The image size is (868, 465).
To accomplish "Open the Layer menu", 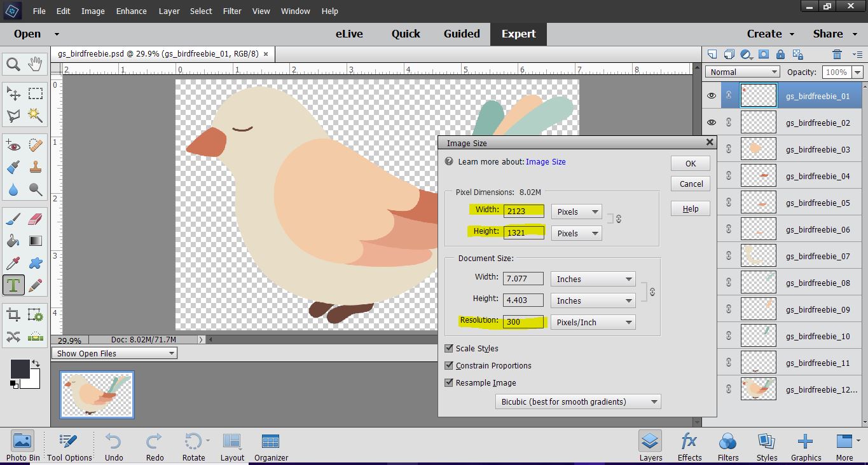I will 169,11.
